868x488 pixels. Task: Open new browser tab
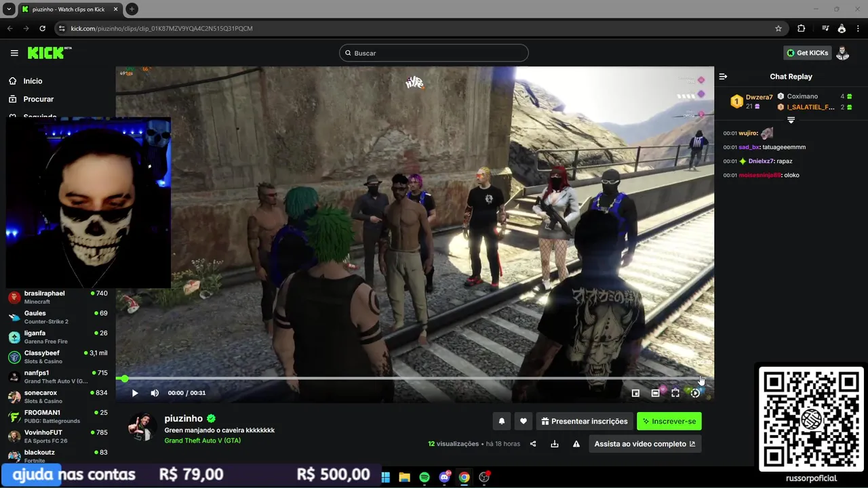pyautogui.click(x=132, y=9)
